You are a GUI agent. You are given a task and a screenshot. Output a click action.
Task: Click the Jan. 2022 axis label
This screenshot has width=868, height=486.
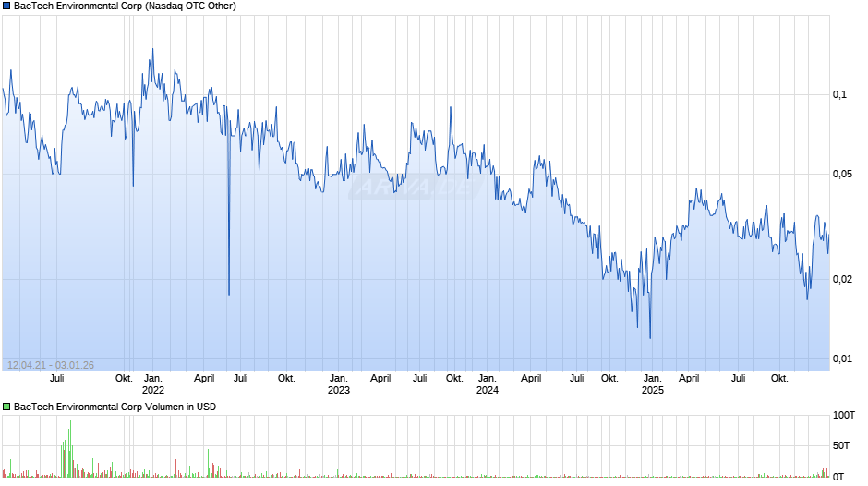coord(152,384)
